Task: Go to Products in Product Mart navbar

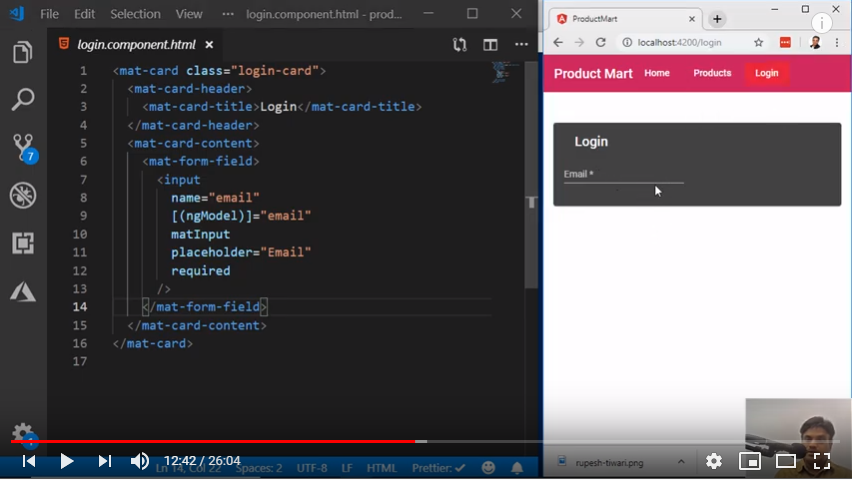Action: (712, 73)
